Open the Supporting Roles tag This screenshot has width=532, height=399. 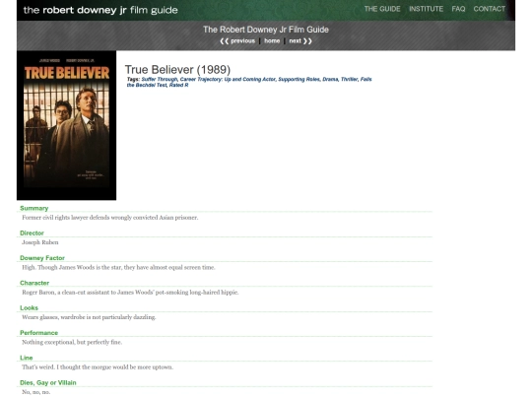click(x=299, y=79)
